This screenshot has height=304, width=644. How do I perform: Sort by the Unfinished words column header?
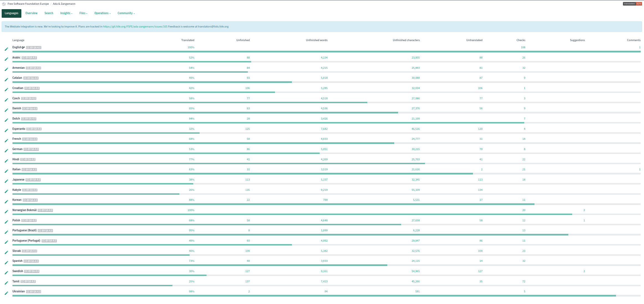point(316,40)
